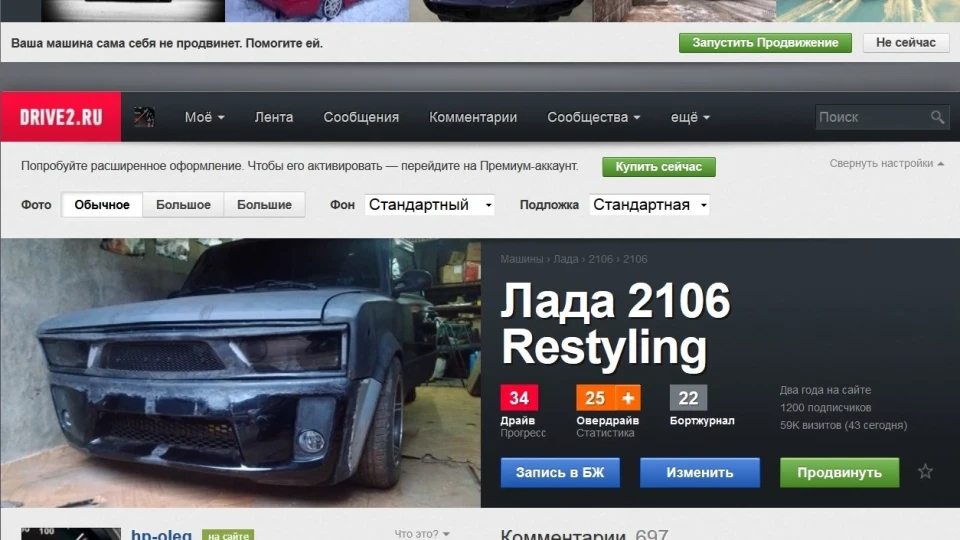Open the hp-oleg user profile link

pyautogui.click(x=162, y=534)
